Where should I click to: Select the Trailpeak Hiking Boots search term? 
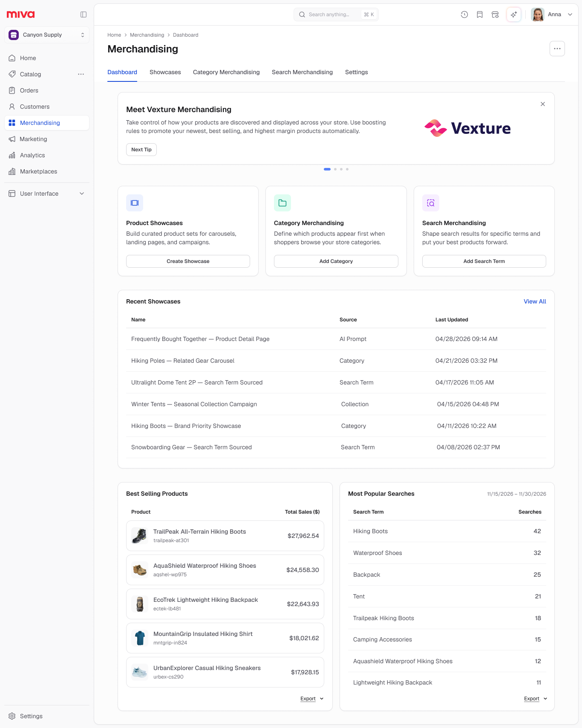[x=447, y=618]
